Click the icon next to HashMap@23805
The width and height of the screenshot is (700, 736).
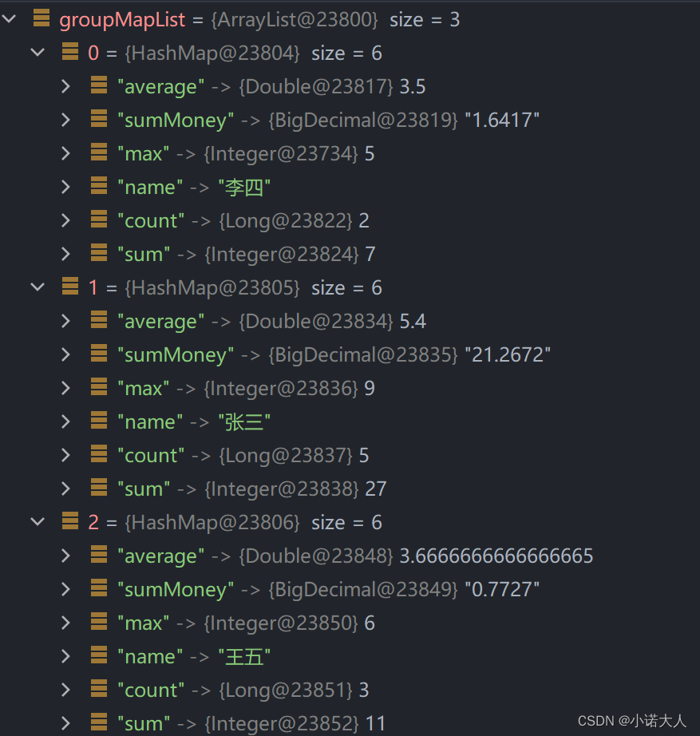point(70,286)
